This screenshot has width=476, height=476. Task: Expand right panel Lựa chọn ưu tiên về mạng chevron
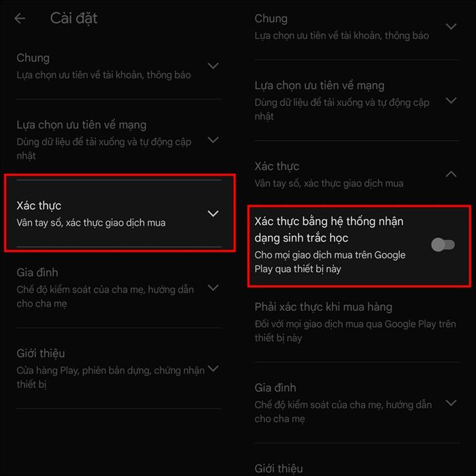pyautogui.click(x=451, y=100)
